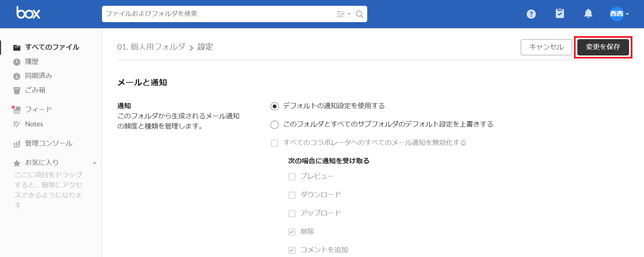Click the キャンセル button

pyautogui.click(x=546, y=47)
